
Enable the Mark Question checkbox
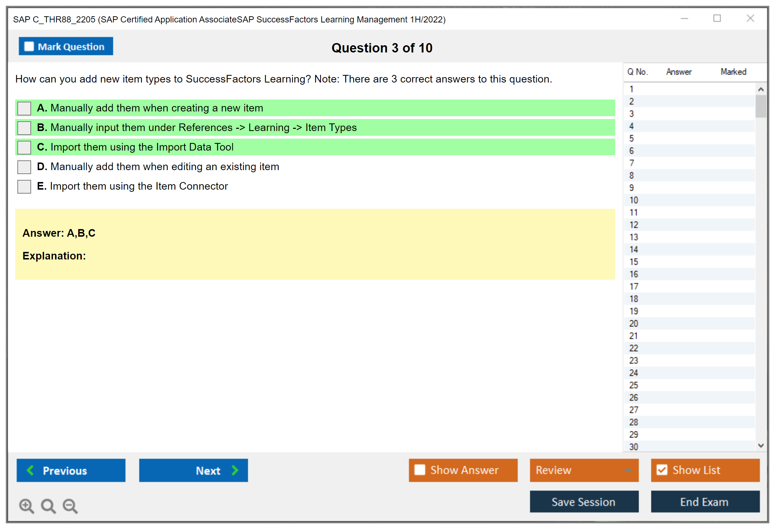[x=29, y=47]
